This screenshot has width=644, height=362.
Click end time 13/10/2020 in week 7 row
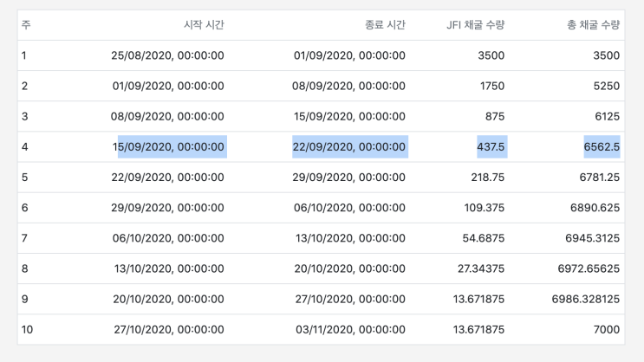pyautogui.click(x=350, y=238)
